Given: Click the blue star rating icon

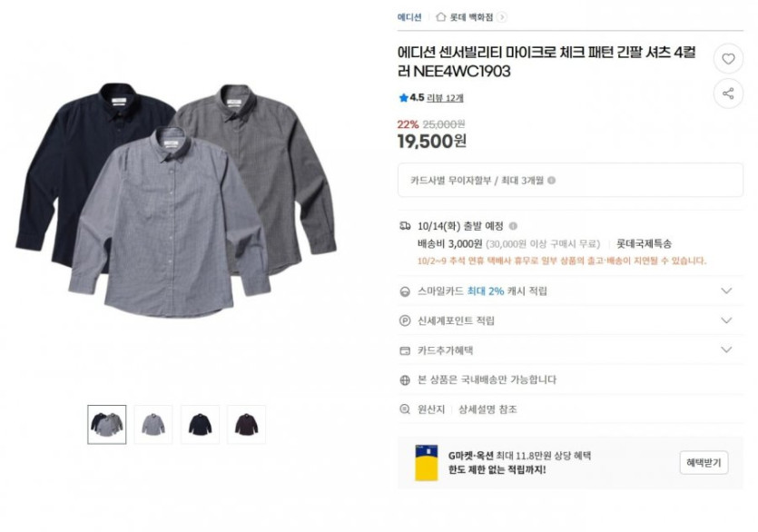Looking at the screenshot, I should [x=404, y=98].
